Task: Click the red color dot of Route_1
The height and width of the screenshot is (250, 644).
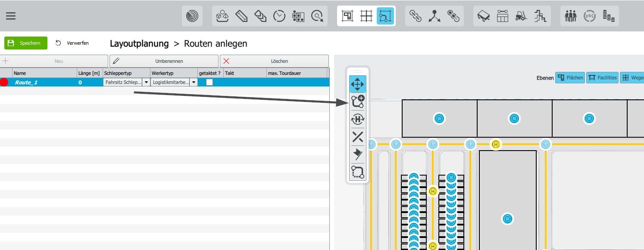Action: click(4, 82)
